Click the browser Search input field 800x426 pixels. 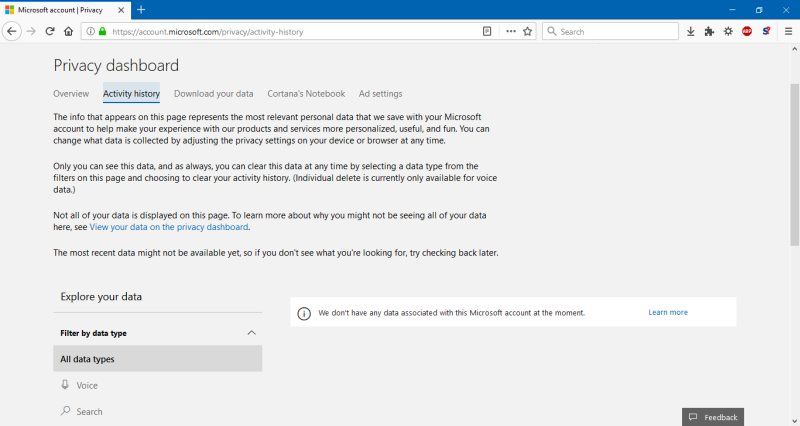(x=610, y=31)
